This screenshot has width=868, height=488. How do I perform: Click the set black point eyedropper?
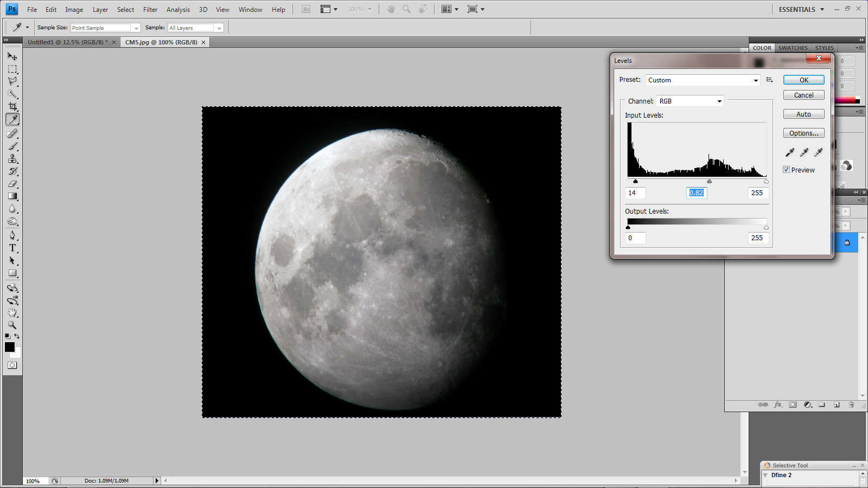click(790, 152)
